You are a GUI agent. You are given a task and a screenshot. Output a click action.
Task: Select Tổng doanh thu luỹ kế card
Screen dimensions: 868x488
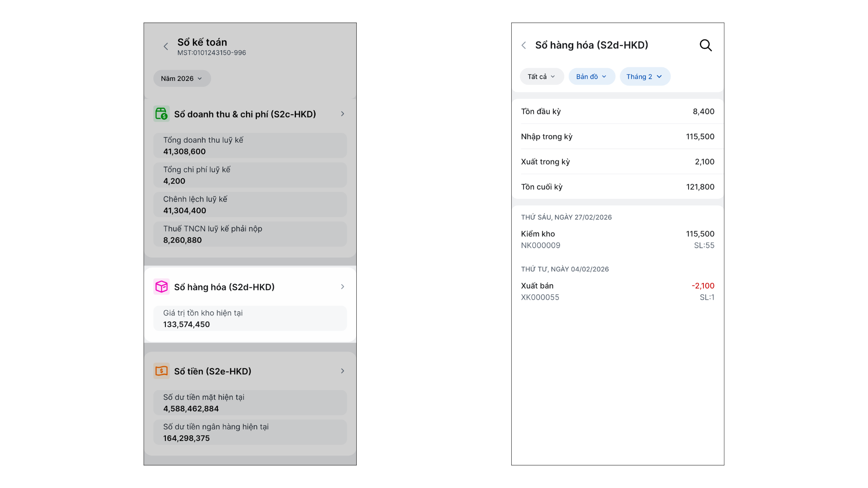tap(250, 145)
